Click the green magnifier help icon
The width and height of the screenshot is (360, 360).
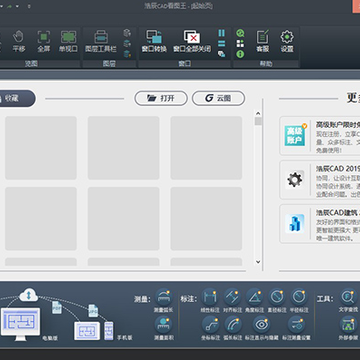click(x=240, y=33)
